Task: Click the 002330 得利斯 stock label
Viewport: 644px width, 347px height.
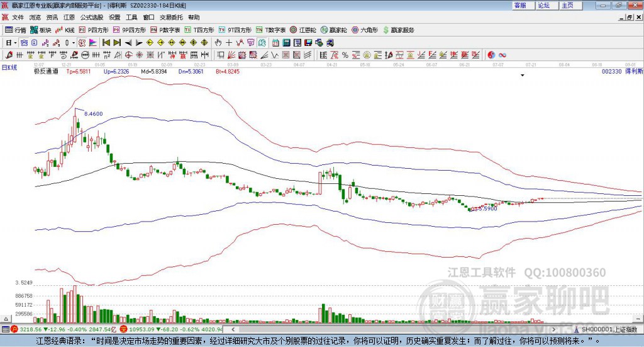Action: tap(622, 72)
